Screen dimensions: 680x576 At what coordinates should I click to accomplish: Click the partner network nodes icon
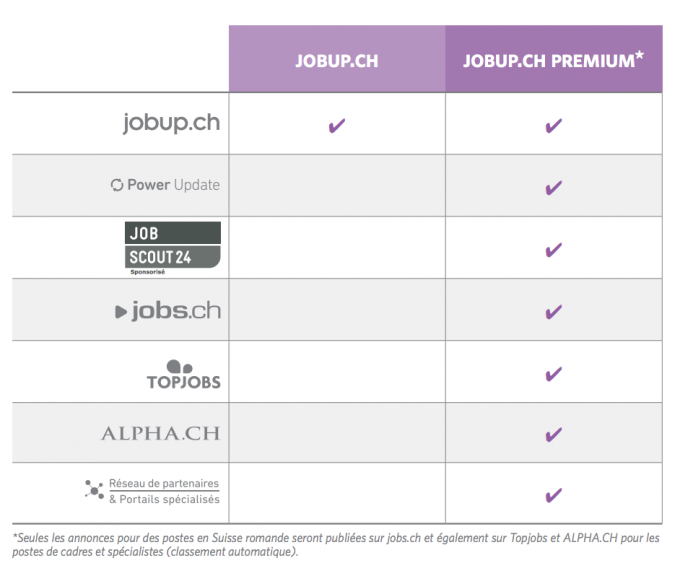point(94,491)
